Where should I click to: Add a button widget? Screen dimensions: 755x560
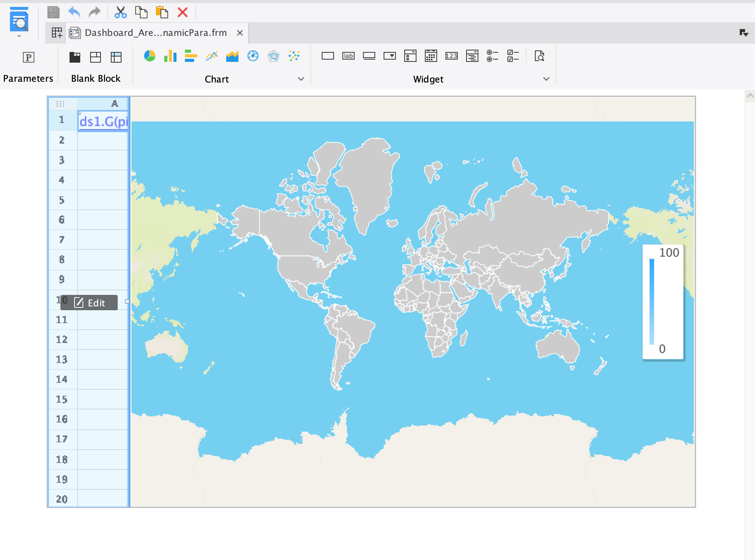(369, 56)
